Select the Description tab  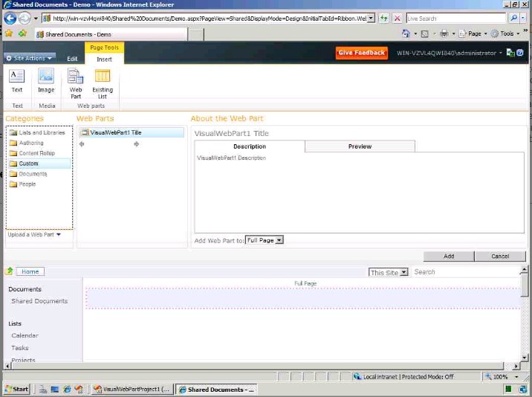coord(250,146)
